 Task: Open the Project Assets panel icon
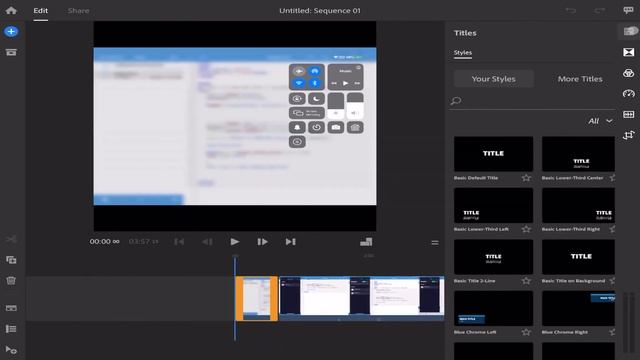click(x=11, y=52)
